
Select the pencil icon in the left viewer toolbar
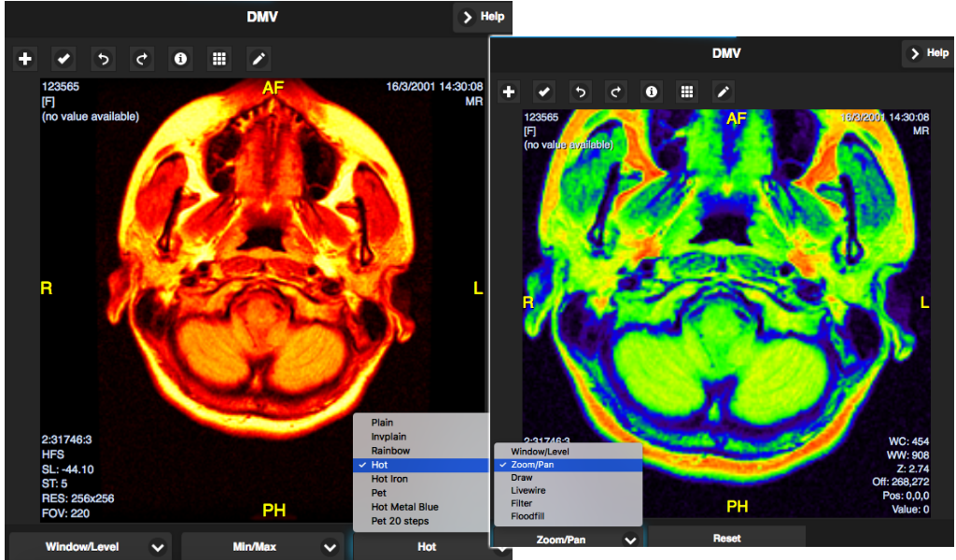[x=259, y=59]
